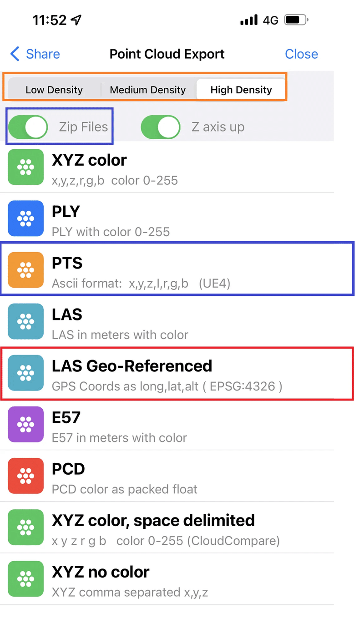Close the Point Cloud Export screen
Screen dimensions: 364x624
pos(301,54)
